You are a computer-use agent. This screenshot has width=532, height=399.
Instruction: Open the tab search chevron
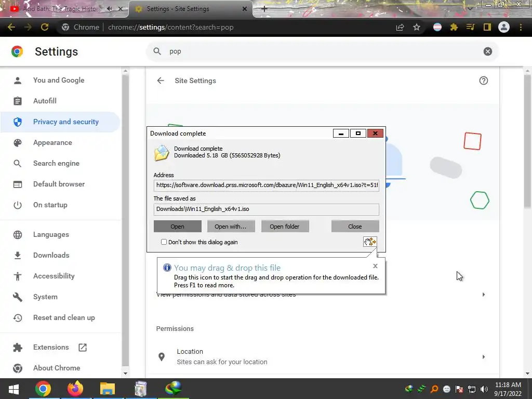pyautogui.click(x=470, y=9)
